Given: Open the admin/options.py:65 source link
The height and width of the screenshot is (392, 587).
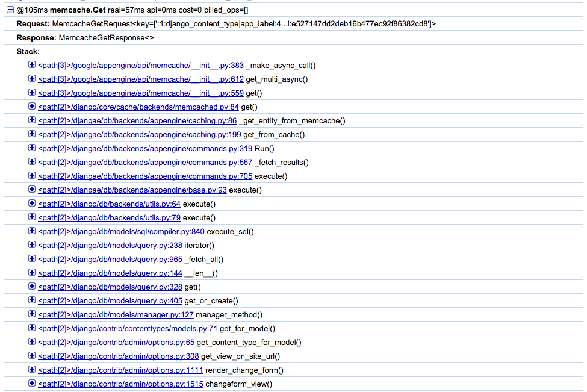Looking at the screenshot, I should (116, 343).
